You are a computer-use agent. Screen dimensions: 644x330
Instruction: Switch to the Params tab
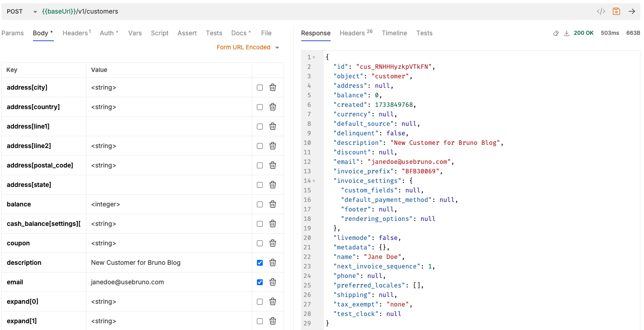[x=13, y=33]
